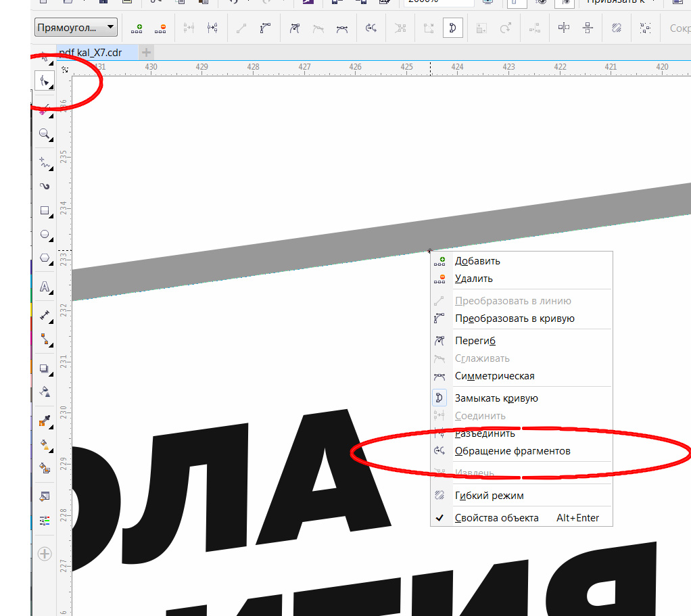This screenshot has height=616, width=691.
Task: Click Convert to Curve icon in property bar
Action: point(265,28)
